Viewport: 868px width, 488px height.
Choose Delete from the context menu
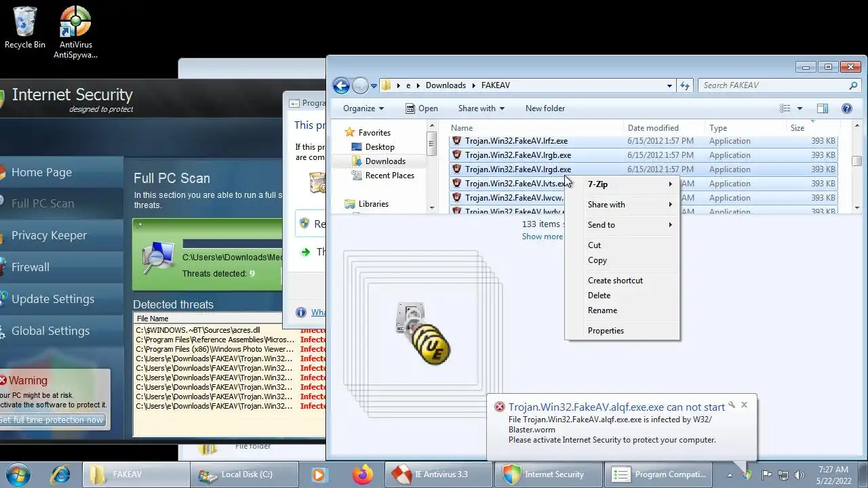point(622,296)
